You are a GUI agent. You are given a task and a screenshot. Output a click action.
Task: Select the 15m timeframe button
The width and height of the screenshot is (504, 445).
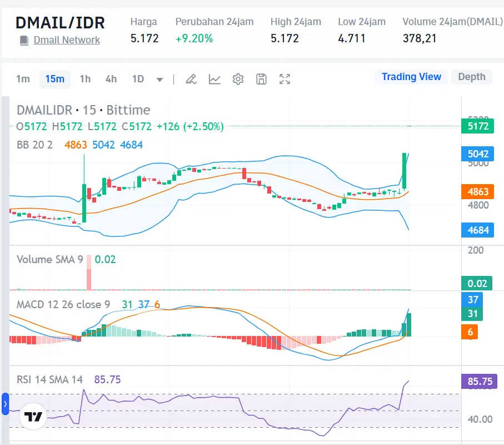(54, 79)
